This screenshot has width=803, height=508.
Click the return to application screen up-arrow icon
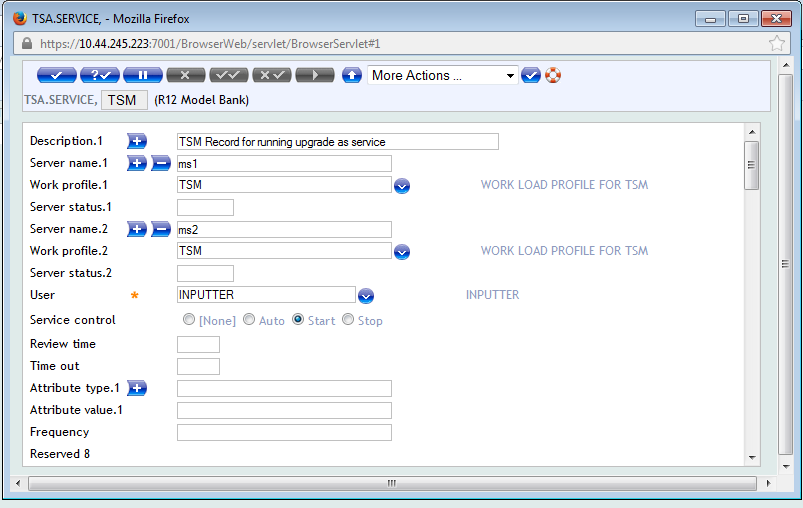tap(352, 75)
